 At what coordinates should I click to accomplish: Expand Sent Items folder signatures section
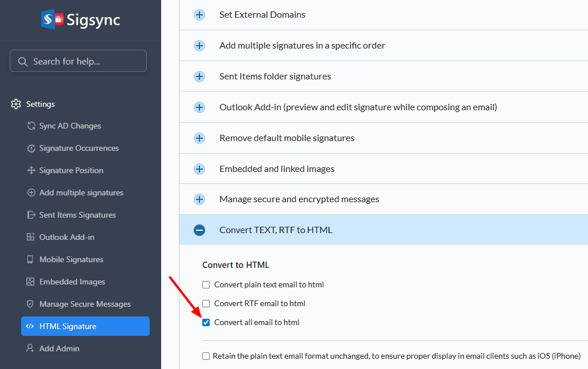pyautogui.click(x=199, y=77)
